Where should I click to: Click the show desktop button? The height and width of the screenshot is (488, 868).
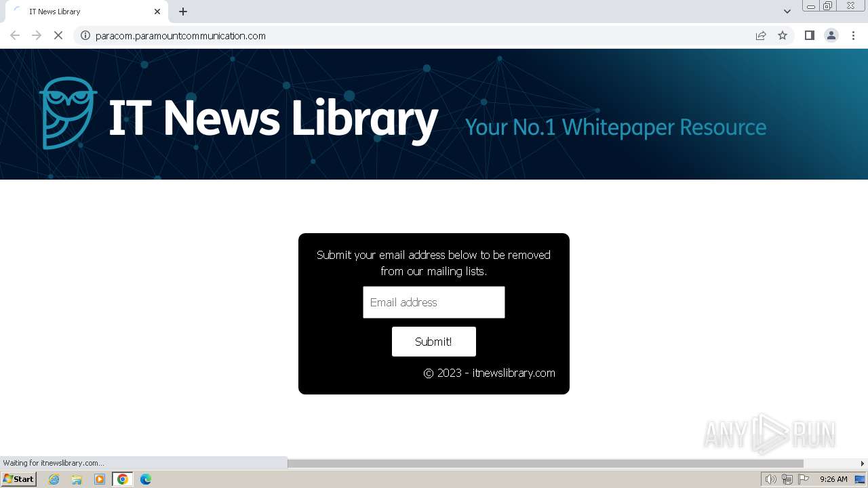pos(860,479)
